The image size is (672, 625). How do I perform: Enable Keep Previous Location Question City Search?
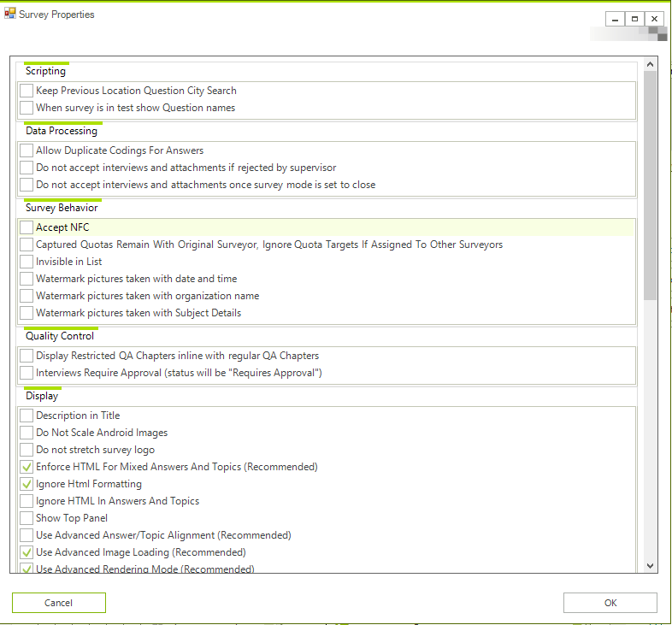tap(27, 91)
